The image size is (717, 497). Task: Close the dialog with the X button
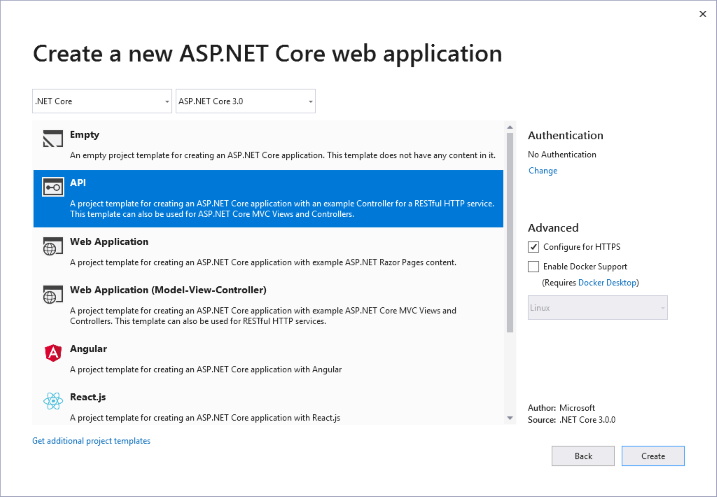696,14
